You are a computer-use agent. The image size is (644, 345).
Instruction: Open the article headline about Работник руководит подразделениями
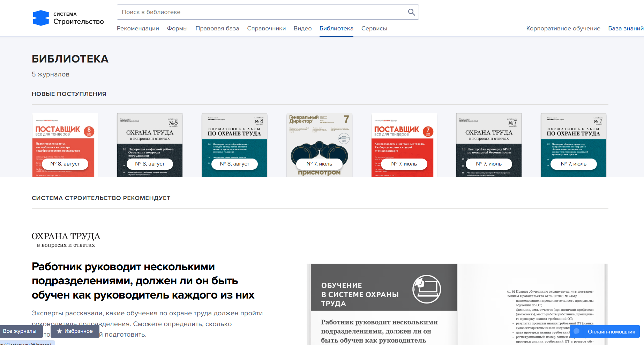pos(143,281)
